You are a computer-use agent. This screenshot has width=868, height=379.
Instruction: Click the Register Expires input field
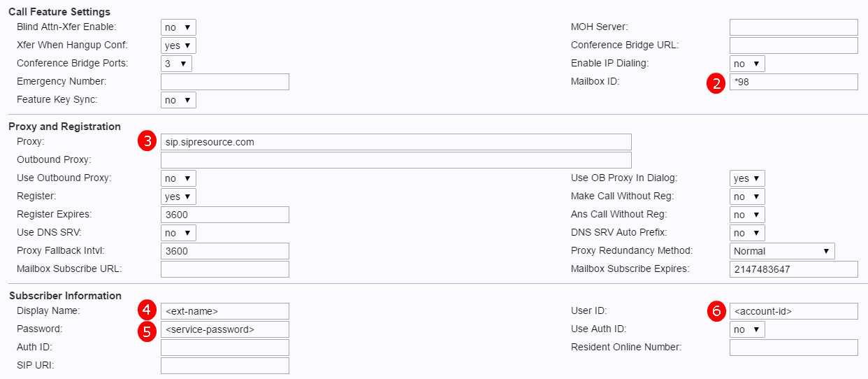pos(224,215)
